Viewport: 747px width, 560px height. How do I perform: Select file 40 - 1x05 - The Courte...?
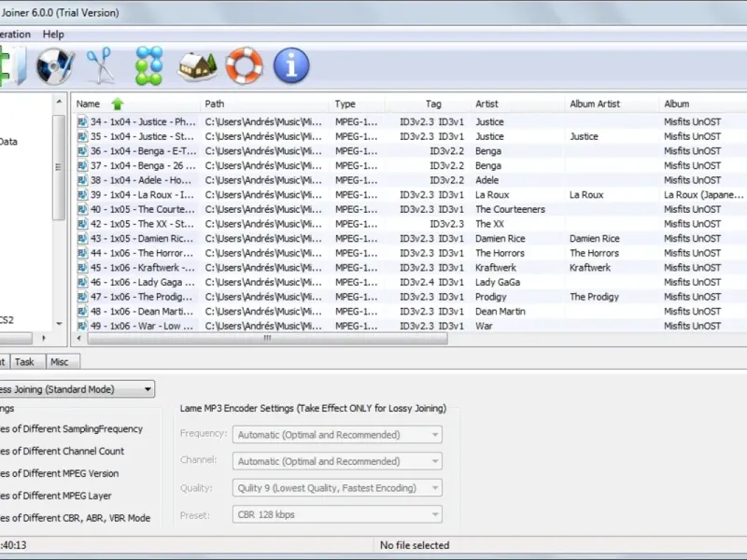click(143, 209)
